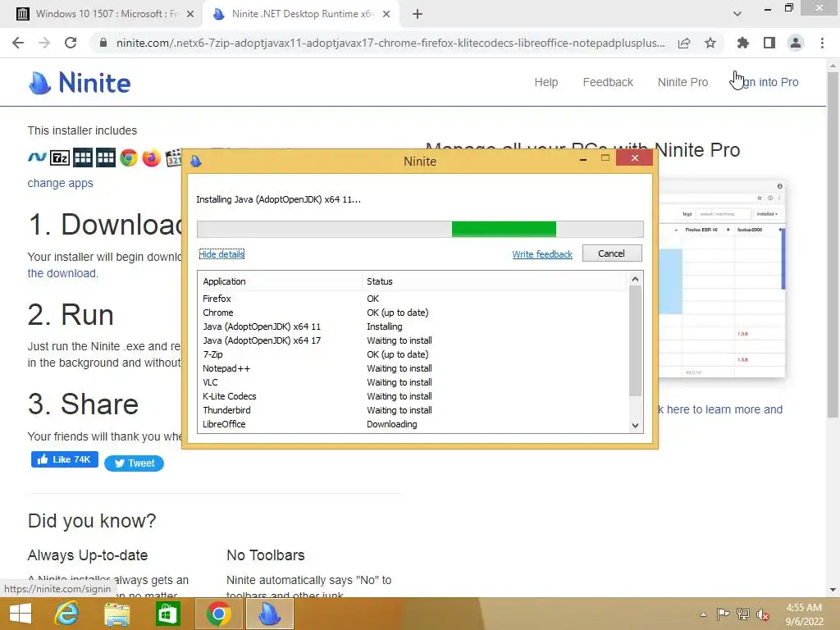Open Windows Store from taskbar

tap(167, 614)
